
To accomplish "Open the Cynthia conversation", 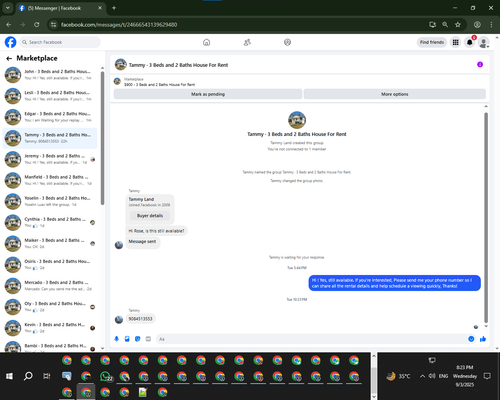I will click(x=50, y=222).
